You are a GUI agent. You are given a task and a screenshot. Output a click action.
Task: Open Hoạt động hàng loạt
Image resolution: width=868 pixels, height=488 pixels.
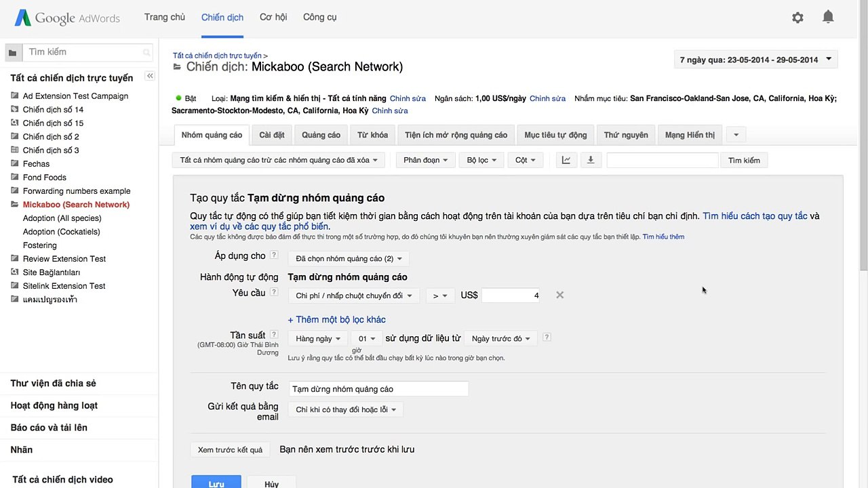(54, 405)
